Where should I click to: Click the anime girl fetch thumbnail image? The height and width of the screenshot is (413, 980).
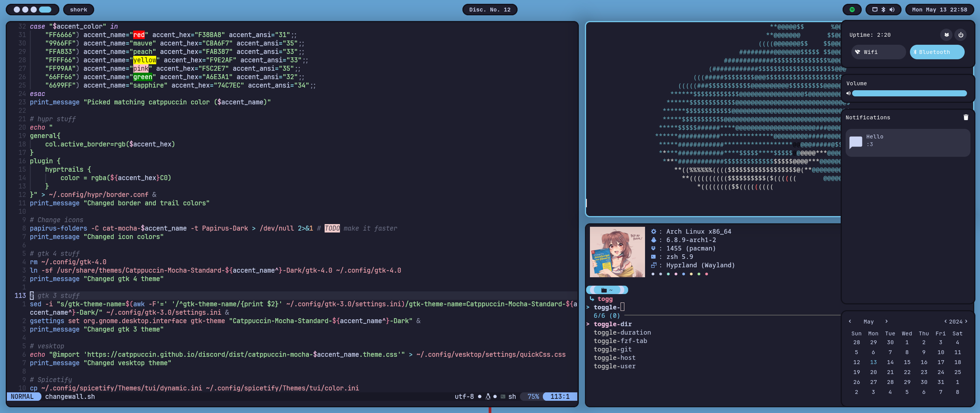tap(617, 252)
